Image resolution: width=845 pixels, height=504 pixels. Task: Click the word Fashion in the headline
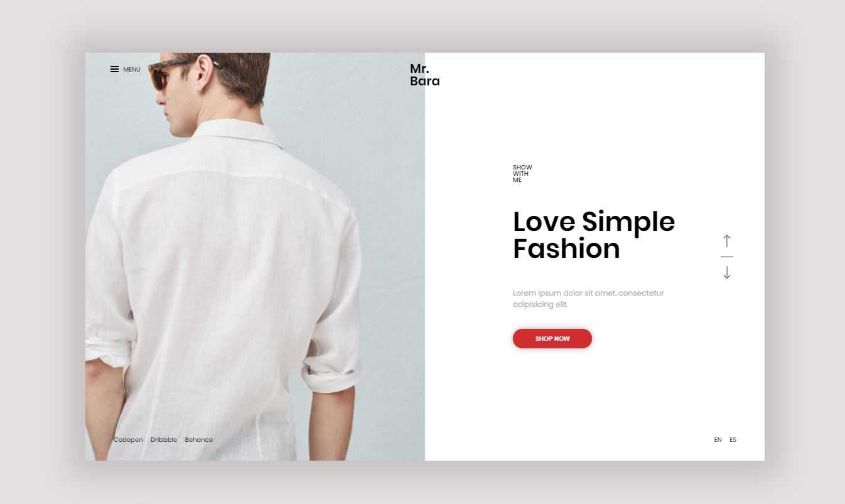click(566, 249)
